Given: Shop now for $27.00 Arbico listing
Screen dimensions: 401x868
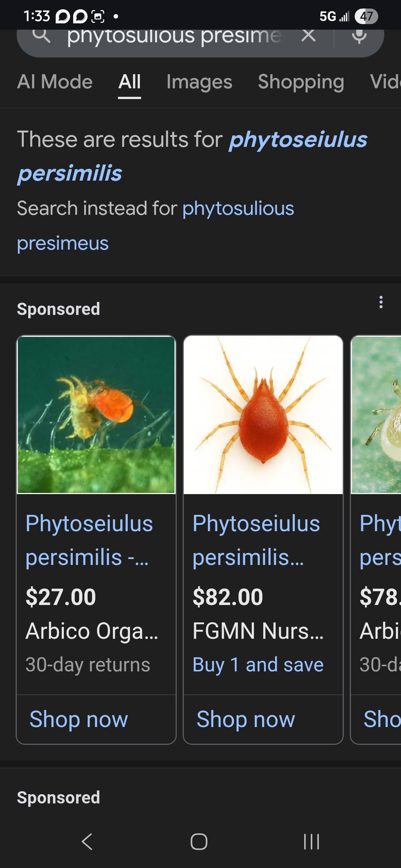Looking at the screenshot, I should click(79, 720).
